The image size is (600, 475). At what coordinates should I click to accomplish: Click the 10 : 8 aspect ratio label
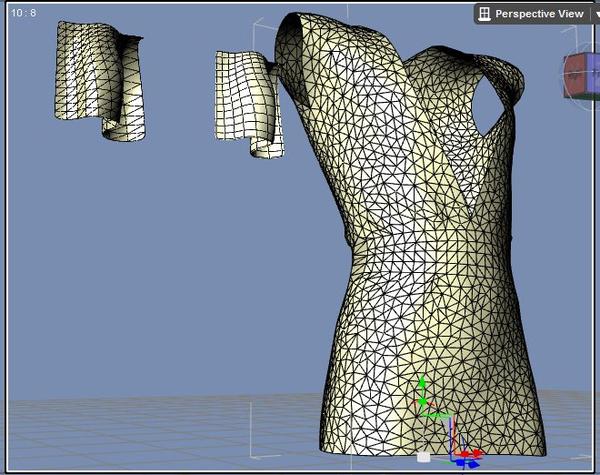coord(23,13)
